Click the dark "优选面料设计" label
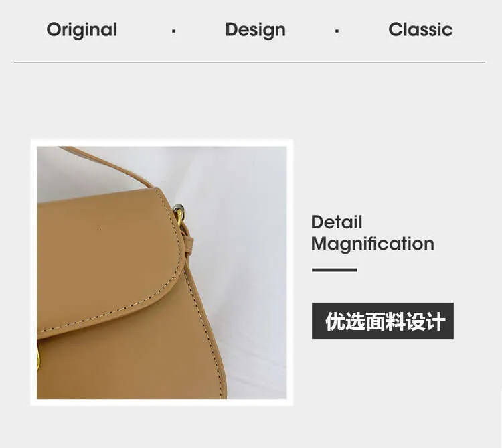This screenshot has width=502, height=448. [x=383, y=321]
